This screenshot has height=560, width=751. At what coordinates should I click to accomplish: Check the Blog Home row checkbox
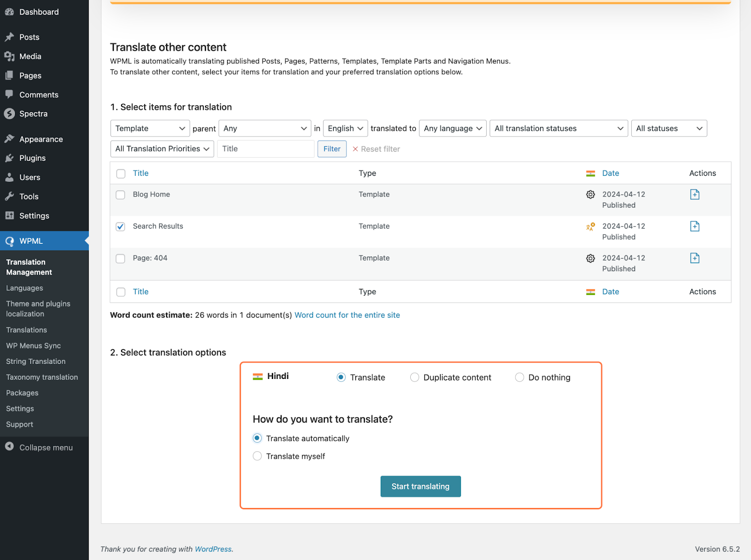121,195
